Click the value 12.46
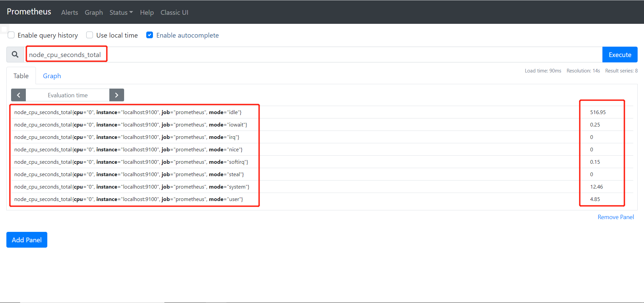This screenshot has width=644, height=303. coord(596,187)
